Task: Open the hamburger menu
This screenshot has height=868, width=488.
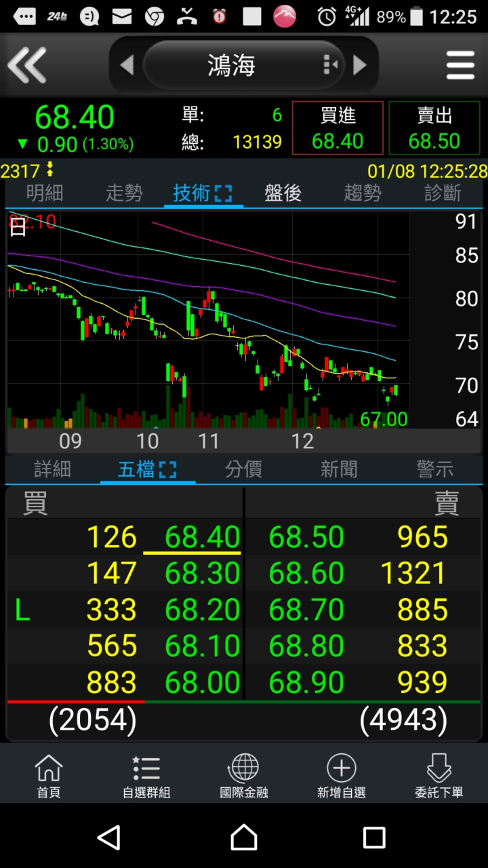Action: tap(460, 65)
